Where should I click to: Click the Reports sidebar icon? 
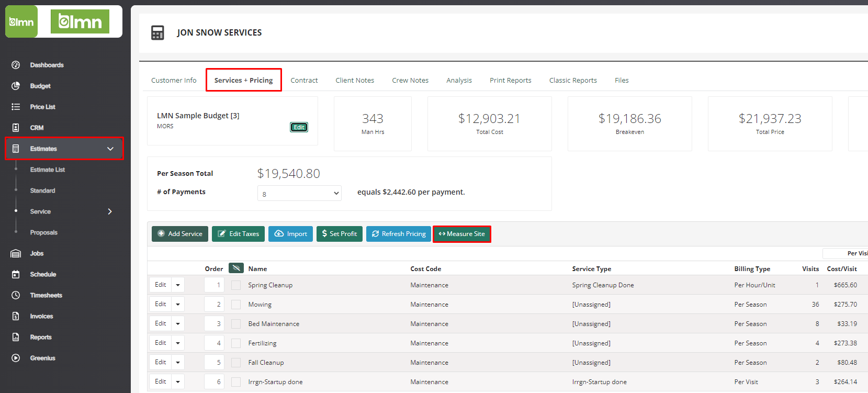click(16, 337)
